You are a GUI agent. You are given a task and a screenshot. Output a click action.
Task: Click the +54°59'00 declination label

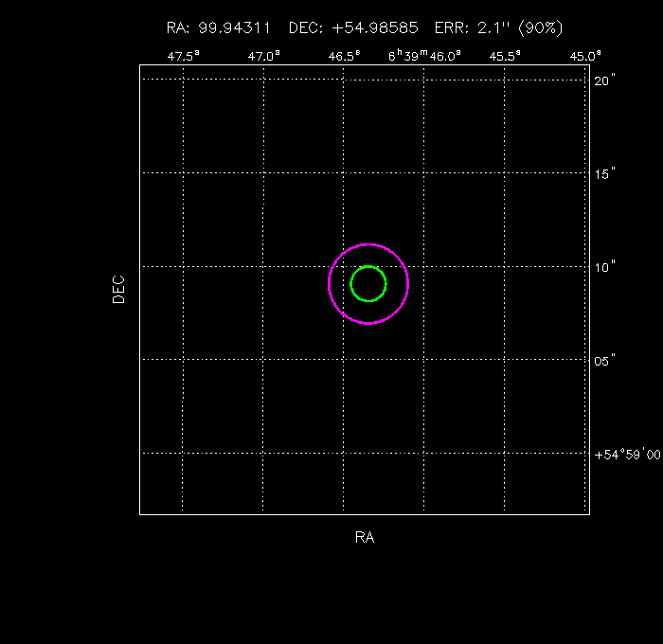pyautogui.click(x=627, y=455)
